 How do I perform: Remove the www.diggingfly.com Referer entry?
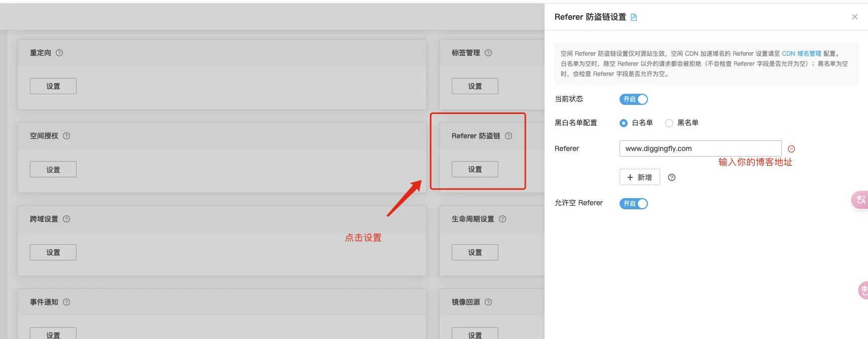pos(791,149)
